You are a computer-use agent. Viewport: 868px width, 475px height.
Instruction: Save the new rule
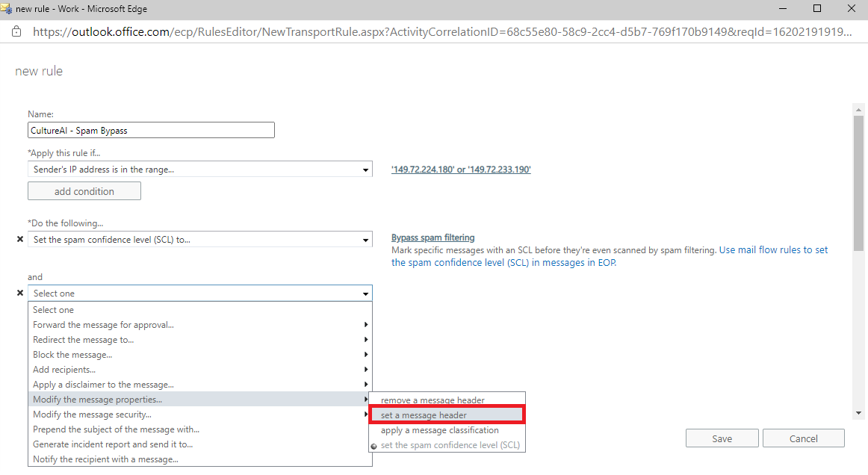[x=722, y=438]
